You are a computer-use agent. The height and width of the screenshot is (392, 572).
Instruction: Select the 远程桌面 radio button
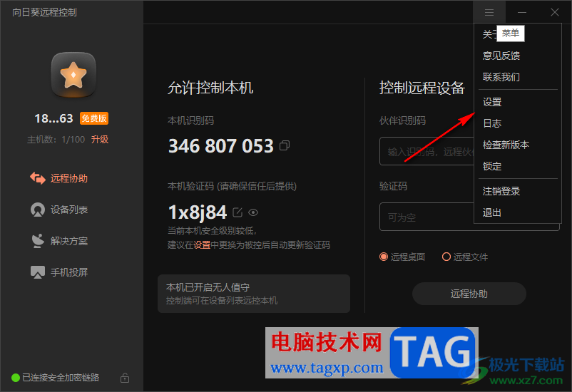(x=384, y=257)
